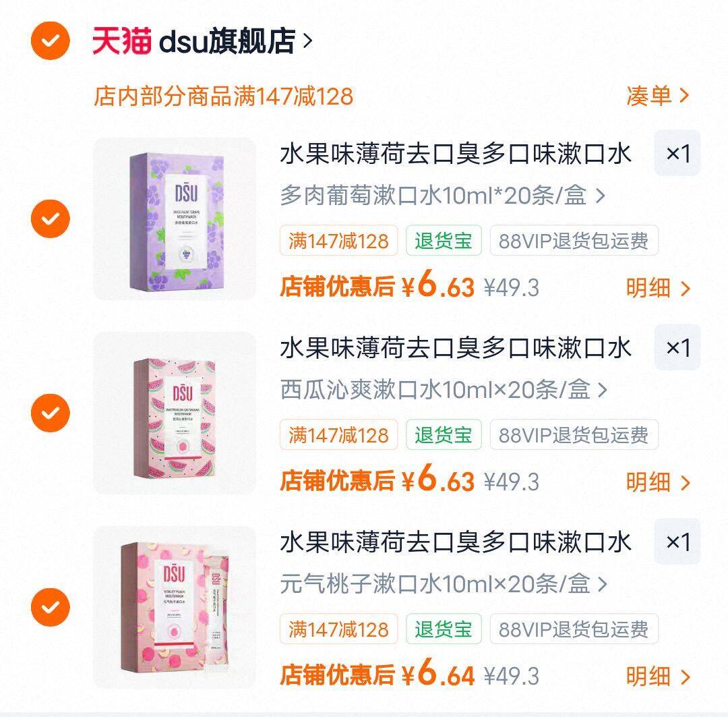Open the dsu旗舰店 store page
Image resolution: width=728 pixels, height=717 pixels.
click(x=235, y=41)
